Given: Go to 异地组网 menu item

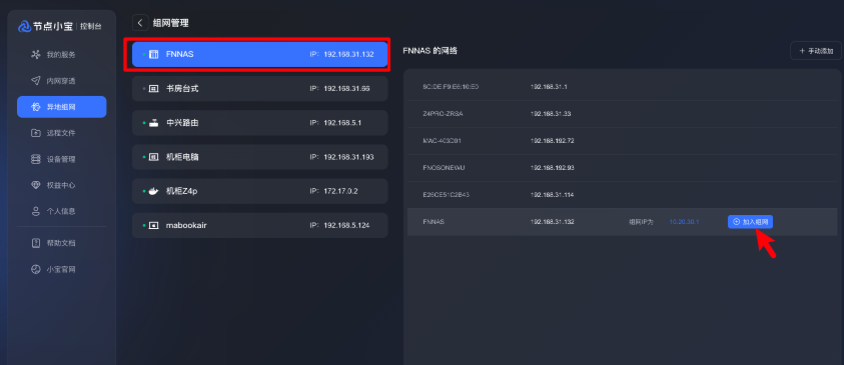Looking at the screenshot, I should (61, 107).
